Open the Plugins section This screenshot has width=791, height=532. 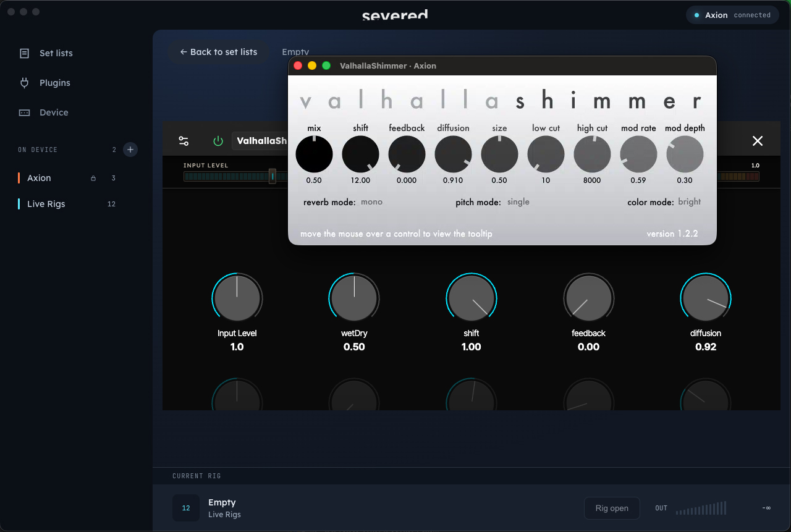45,83
